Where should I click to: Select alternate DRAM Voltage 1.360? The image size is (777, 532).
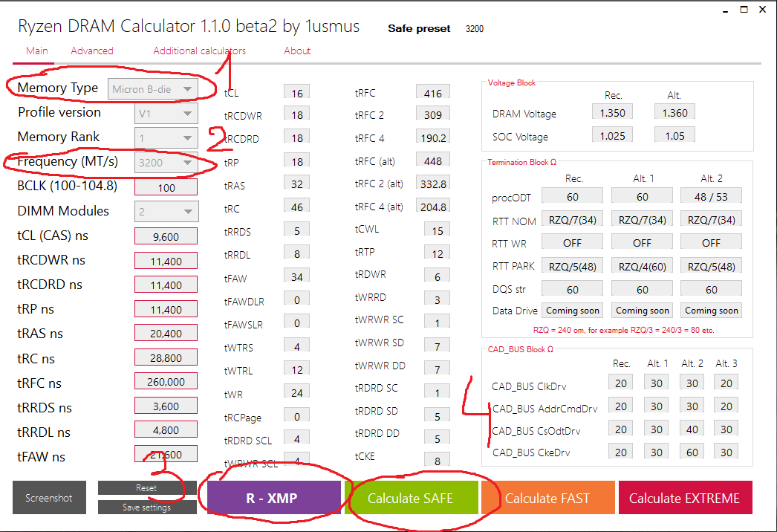pyautogui.click(x=675, y=112)
